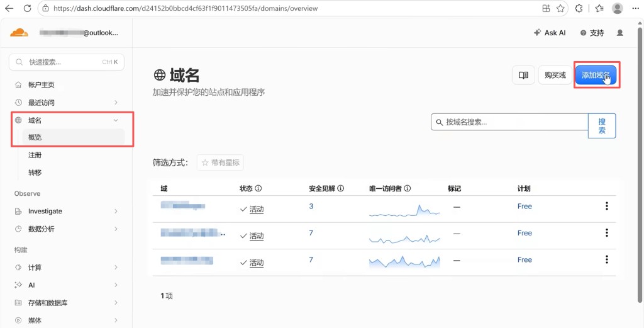This screenshot has height=328, width=644.
Task: Click Free plan in first row
Action: (x=525, y=206)
